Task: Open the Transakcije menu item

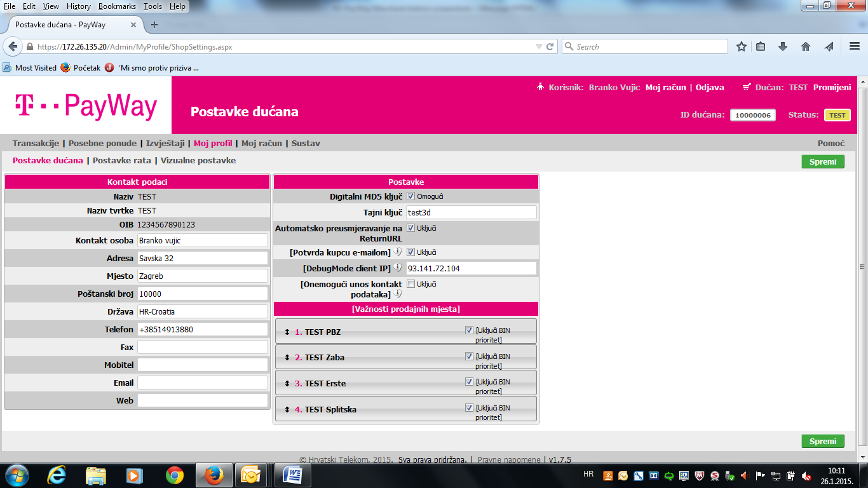Action: pos(36,143)
